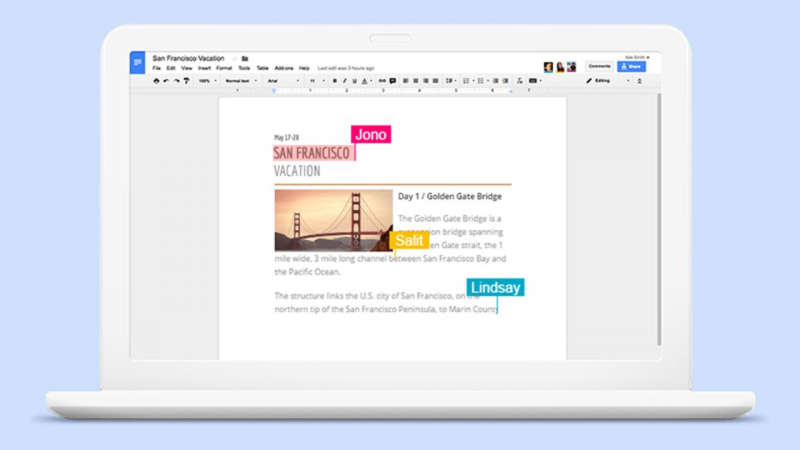Decrease the indent

(495, 81)
